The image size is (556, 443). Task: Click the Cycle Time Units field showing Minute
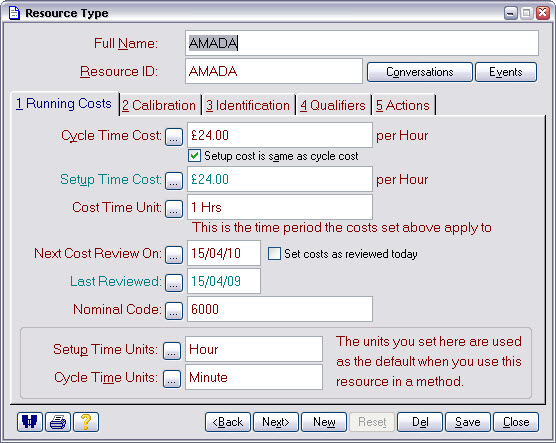pyautogui.click(x=254, y=377)
